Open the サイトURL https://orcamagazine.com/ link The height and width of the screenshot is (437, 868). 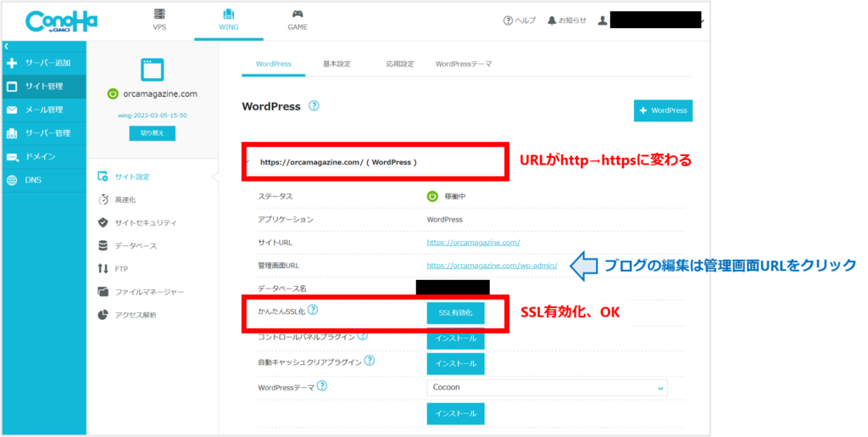tap(473, 243)
